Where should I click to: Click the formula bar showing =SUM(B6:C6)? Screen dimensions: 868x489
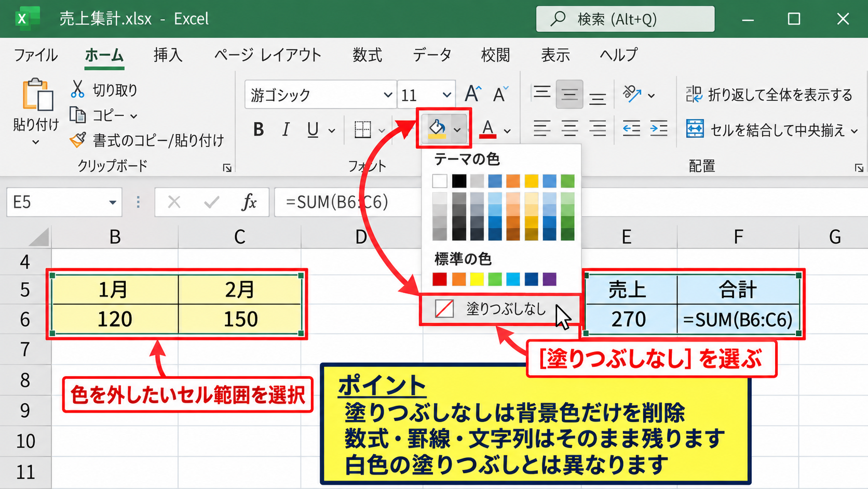pos(347,202)
